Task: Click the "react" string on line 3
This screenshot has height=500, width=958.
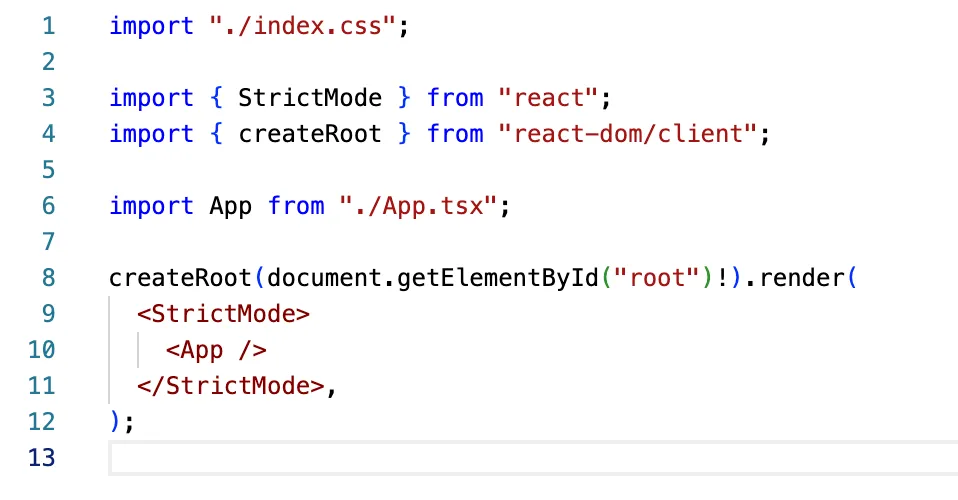Action: click(548, 98)
